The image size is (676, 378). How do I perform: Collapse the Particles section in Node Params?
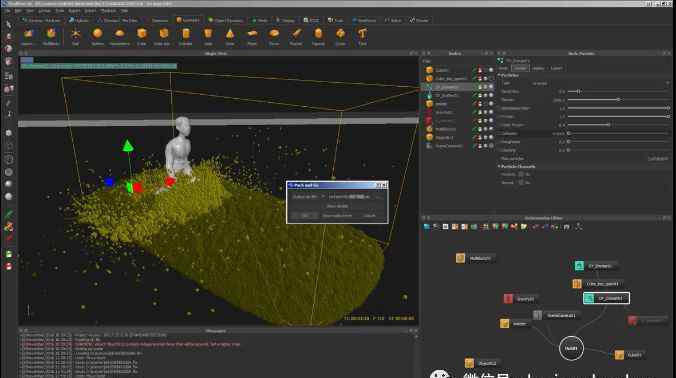click(499, 75)
